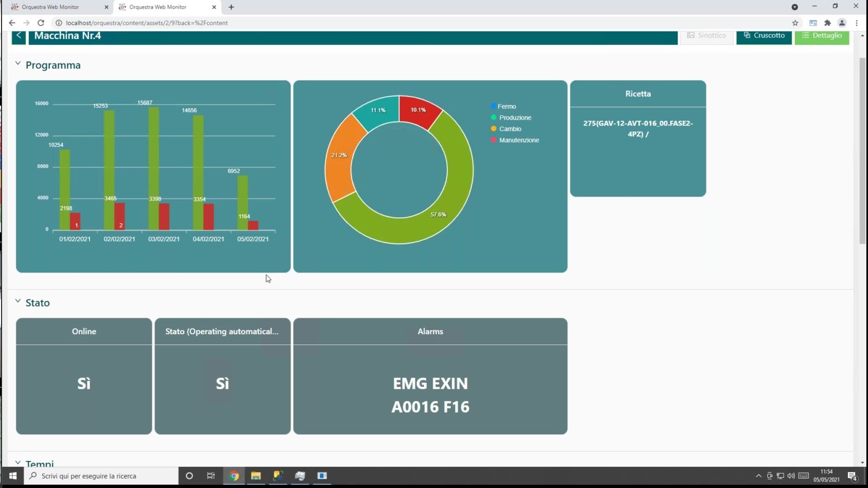Open the volume tray control
Viewport: 868px width, 488px height.
coord(791,476)
